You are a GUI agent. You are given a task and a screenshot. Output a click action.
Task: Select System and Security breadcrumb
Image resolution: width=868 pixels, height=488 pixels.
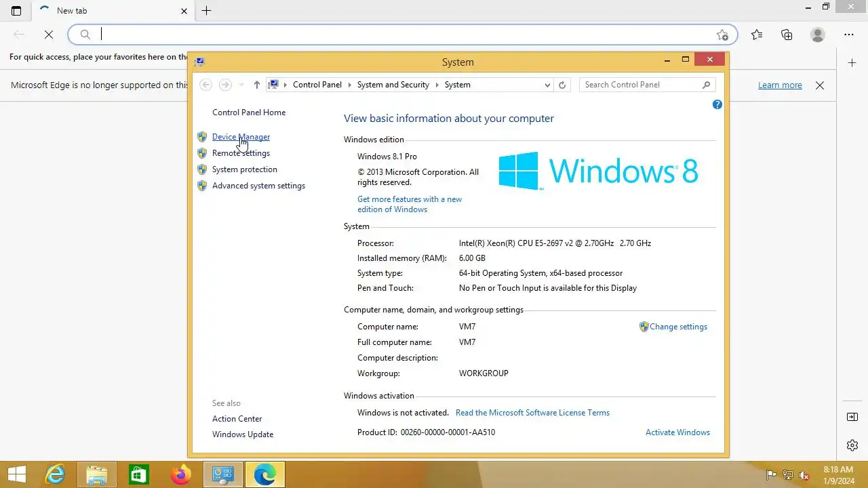(x=393, y=85)
